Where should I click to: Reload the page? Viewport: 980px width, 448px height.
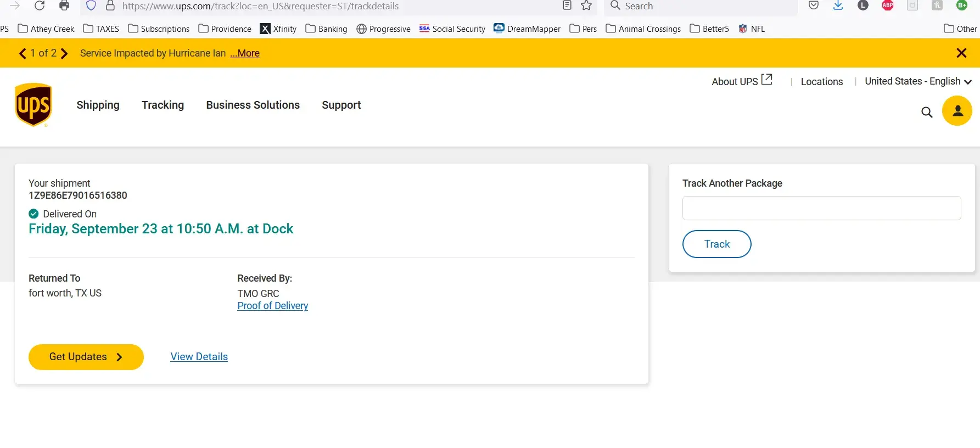coord(40,6)
